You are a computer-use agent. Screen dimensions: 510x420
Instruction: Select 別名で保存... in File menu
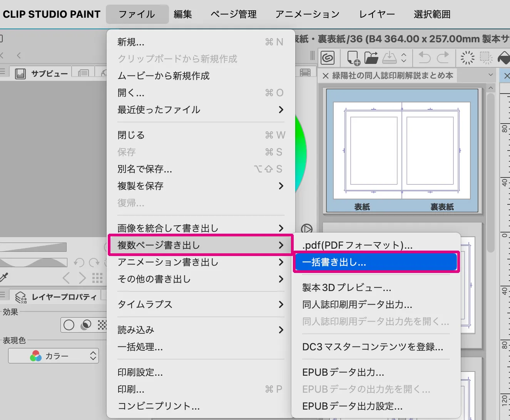[201, 169]
